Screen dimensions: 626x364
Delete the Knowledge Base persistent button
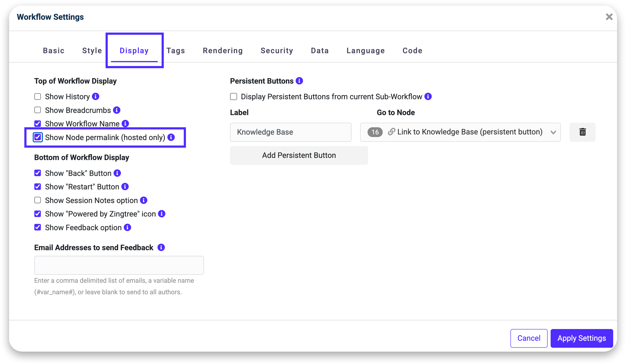[x=582, y=132]
